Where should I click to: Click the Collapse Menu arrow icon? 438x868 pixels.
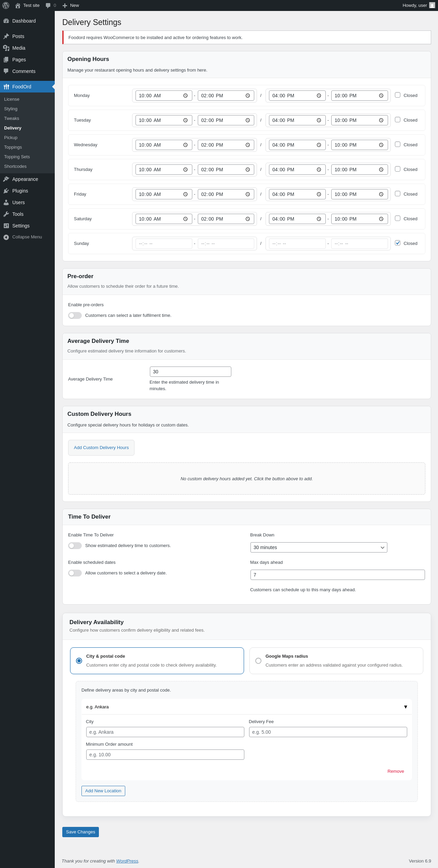(x=6, y=237)
